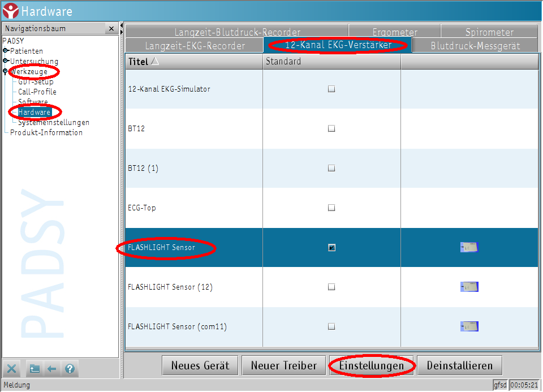Image resolution: width=543 pixels, height=392 pixels.
Task: Click device icon for FLASHLIGHT Sensor (com11)
Action: tap(469, 326)
